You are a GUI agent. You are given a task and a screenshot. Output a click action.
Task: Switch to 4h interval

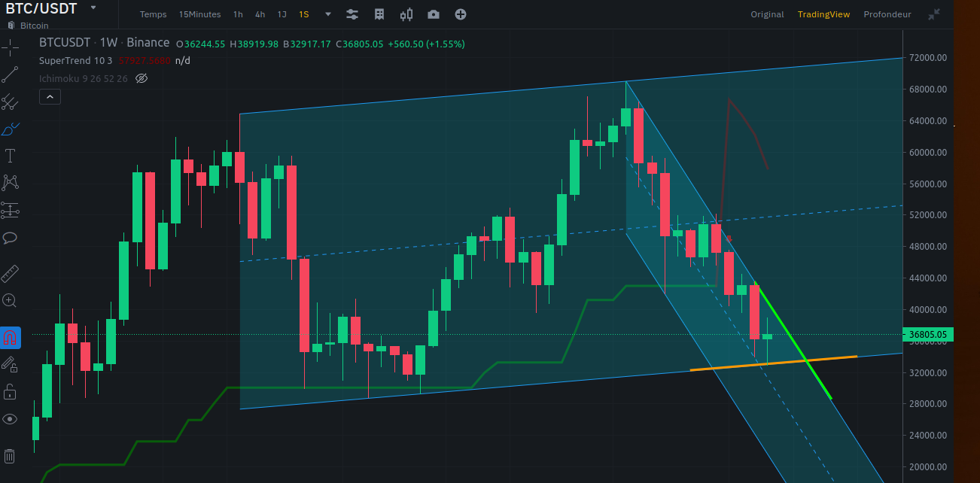click(x=260, y=14)
